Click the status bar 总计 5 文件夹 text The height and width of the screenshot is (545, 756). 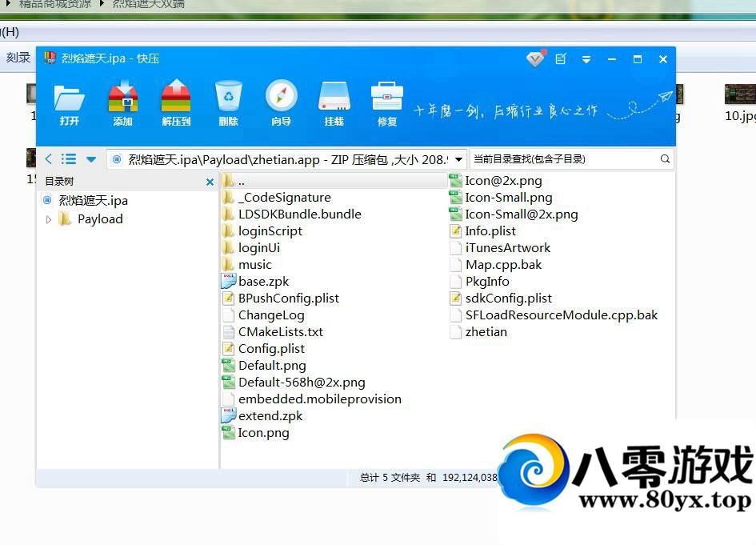(390, 478)
